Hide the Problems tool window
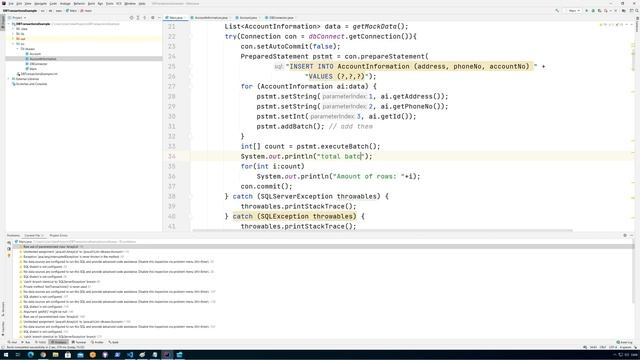Viewport: 640px width, 360px height. pos(631,236)
